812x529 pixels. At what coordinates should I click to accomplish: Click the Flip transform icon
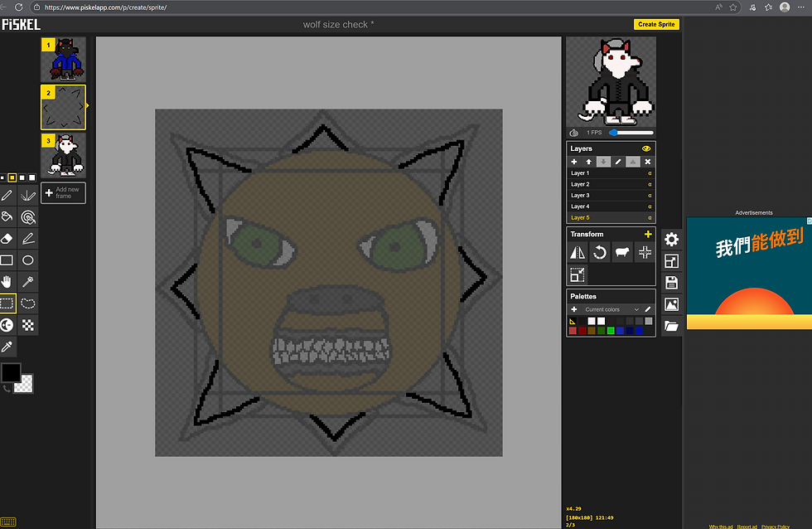coord(578,252)
